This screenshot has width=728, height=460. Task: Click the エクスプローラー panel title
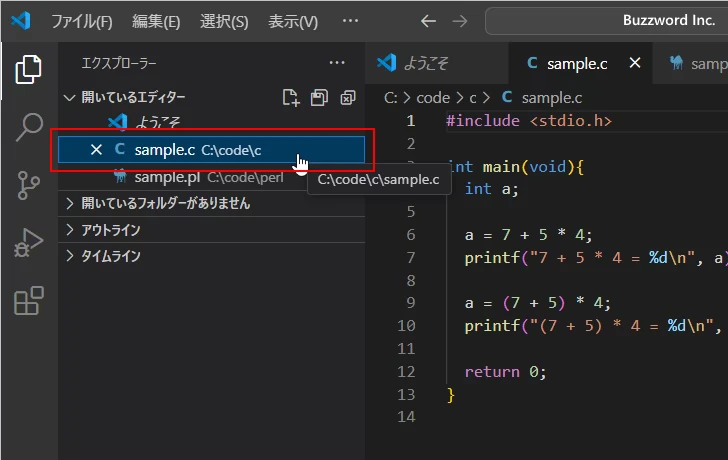tap(119, 63)
